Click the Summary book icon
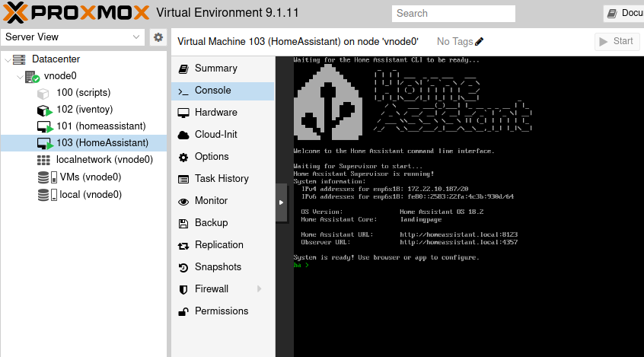 (x=183, y=69)
